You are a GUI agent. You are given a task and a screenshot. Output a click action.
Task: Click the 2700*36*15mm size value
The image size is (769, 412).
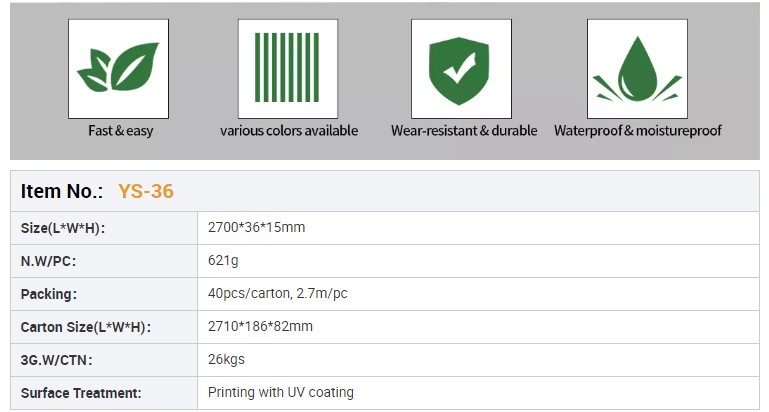coord(256,228)
